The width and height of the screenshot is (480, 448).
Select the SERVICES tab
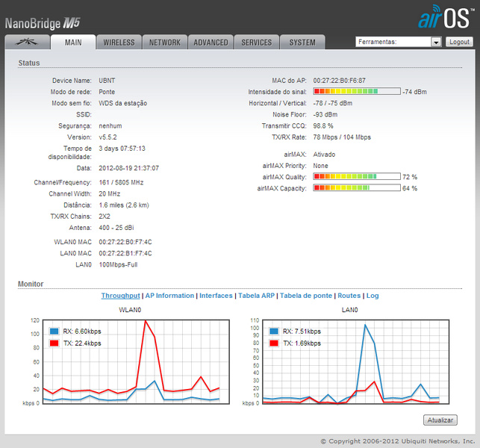(257, 42)
